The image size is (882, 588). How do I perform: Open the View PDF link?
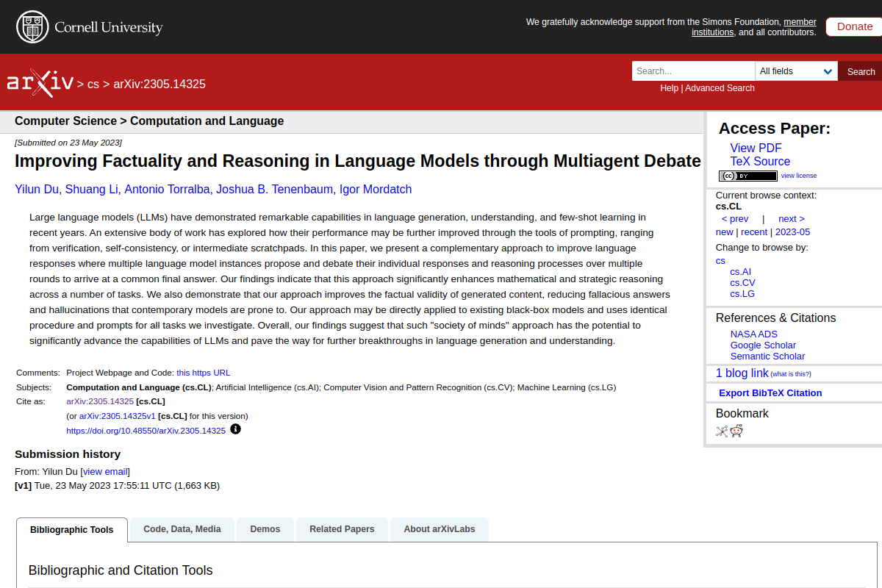click(x=756, y=148)
